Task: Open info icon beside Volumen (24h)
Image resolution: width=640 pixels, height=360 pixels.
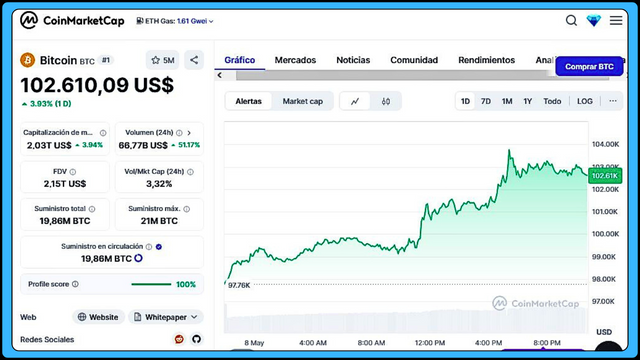Action: coord(179,133)
